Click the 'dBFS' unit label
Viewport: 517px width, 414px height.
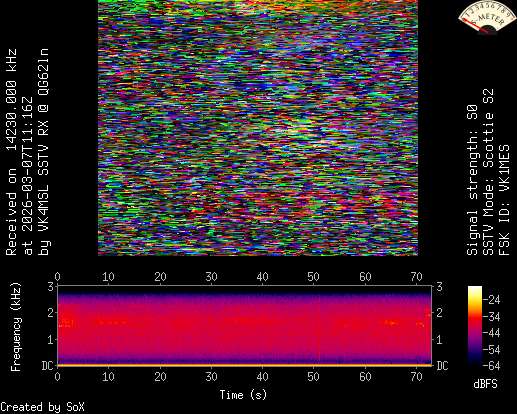click(x=485, y=384)
